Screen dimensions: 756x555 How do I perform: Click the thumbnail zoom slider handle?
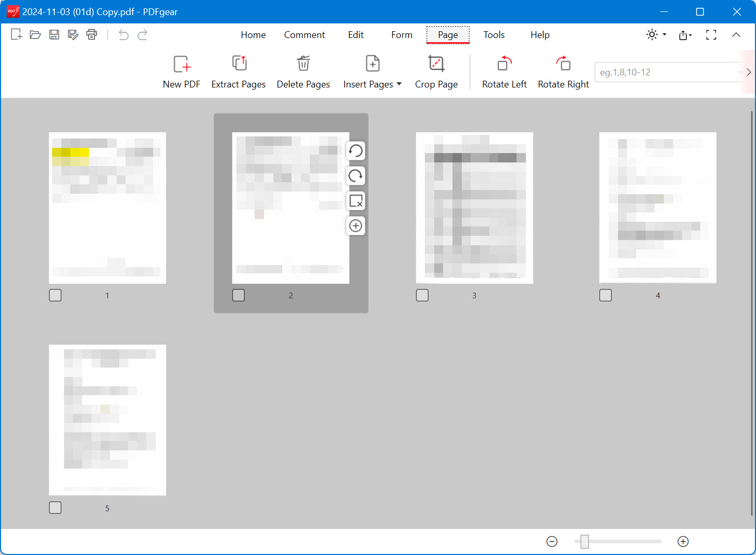[x=585, y=541]
